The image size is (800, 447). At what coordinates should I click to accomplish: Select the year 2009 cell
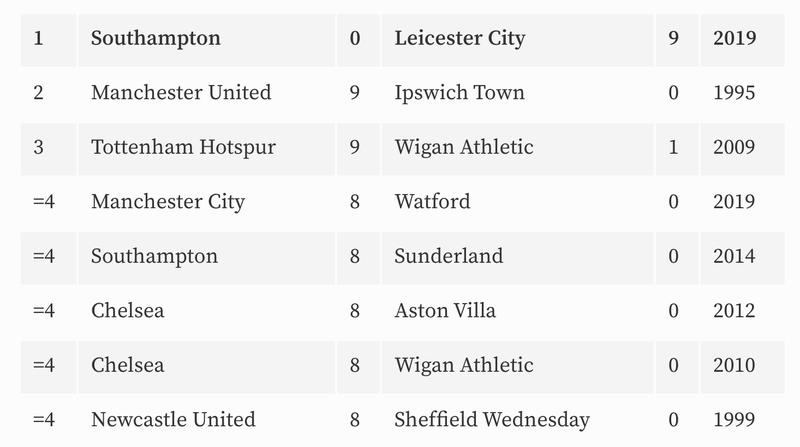[x=742, y=148]
